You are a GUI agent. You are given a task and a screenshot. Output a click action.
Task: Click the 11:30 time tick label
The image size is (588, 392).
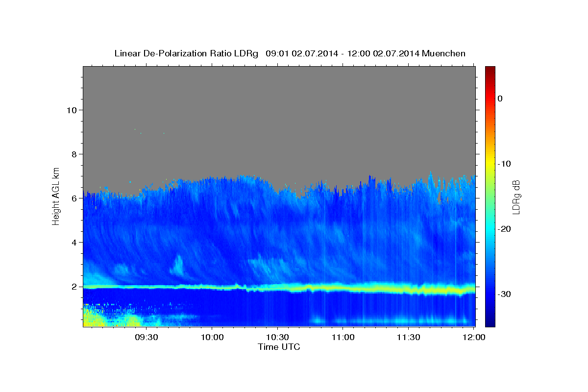[408, 337]
